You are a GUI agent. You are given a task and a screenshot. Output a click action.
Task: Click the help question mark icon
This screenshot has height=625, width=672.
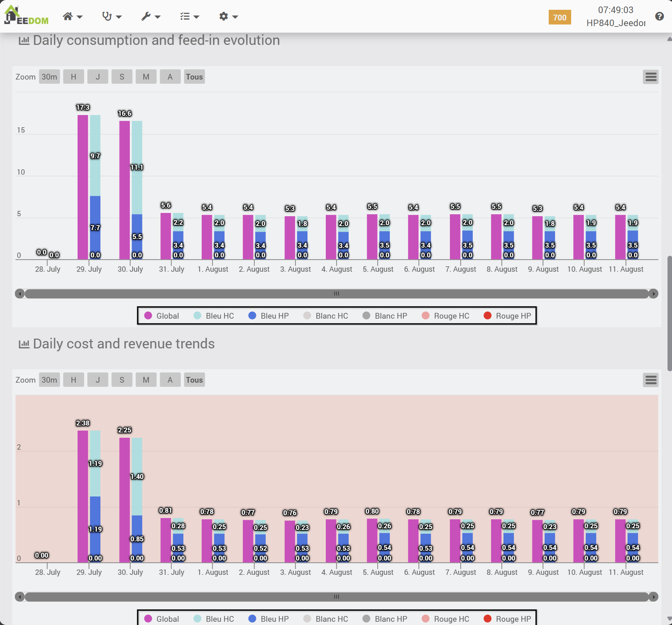coord(659,16)
